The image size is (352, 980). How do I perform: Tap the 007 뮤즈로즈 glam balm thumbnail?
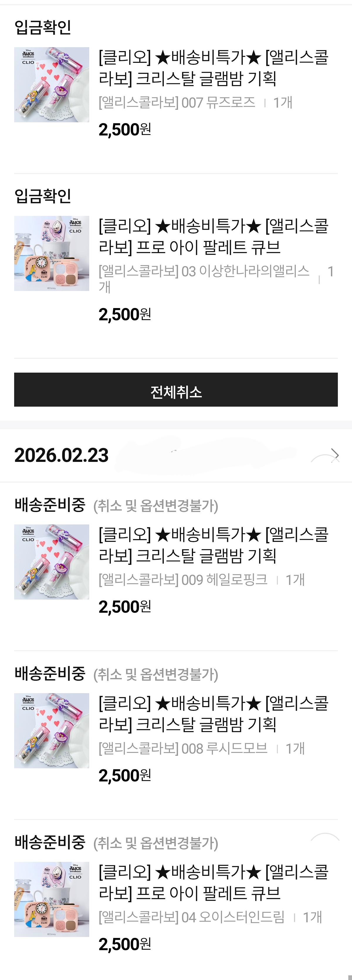click(52, 85)
